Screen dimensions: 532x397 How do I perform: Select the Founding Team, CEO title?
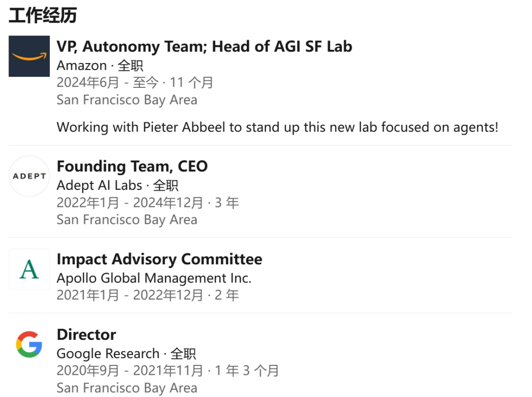pyautogui.click(x=132, y=166)
